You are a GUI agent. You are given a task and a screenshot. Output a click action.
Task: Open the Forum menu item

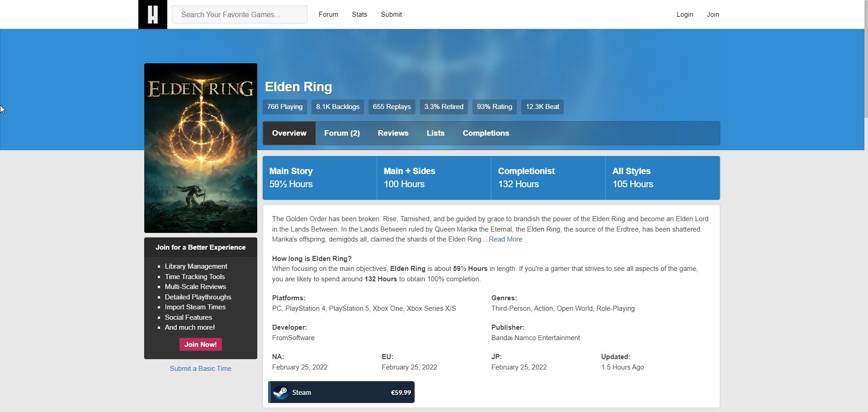pos(328,14)
